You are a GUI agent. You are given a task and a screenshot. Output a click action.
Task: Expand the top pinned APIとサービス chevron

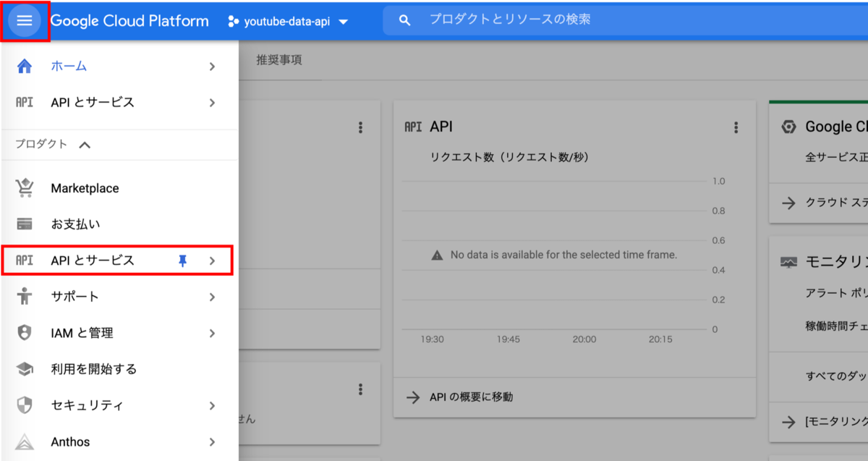pos(212,103)
